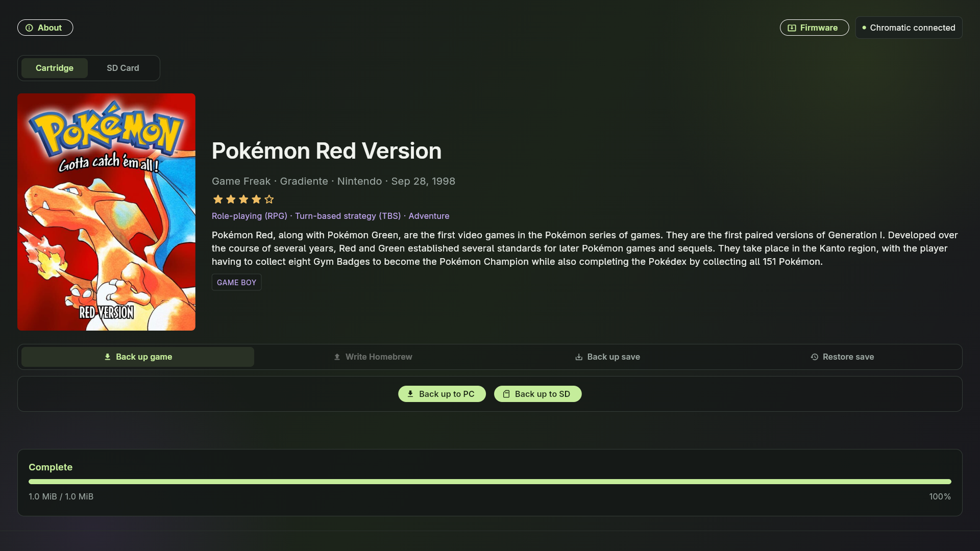The image size is (980, 551).
Task: Click the Back up game upload icon
Action: 107,357
